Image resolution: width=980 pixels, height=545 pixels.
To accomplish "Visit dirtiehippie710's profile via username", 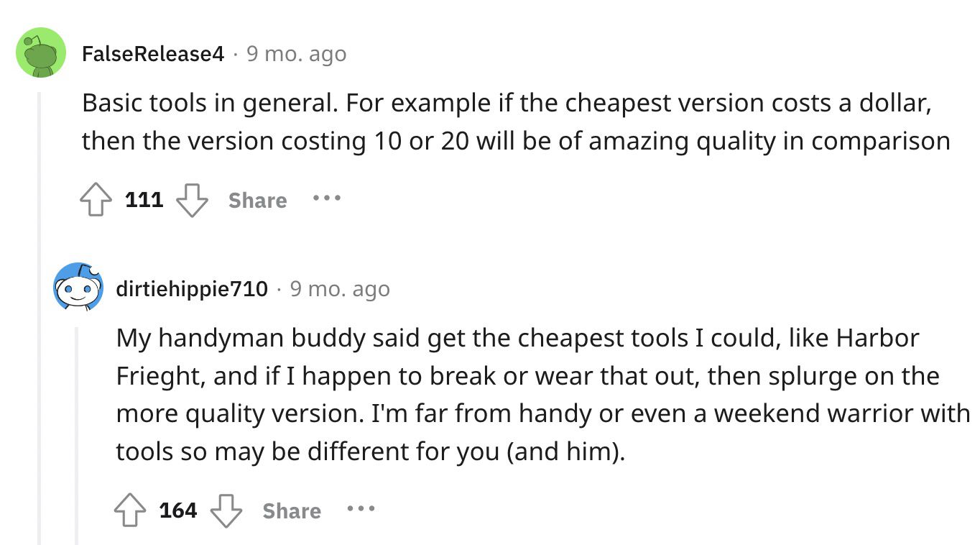I will click(x=192, y=289).
